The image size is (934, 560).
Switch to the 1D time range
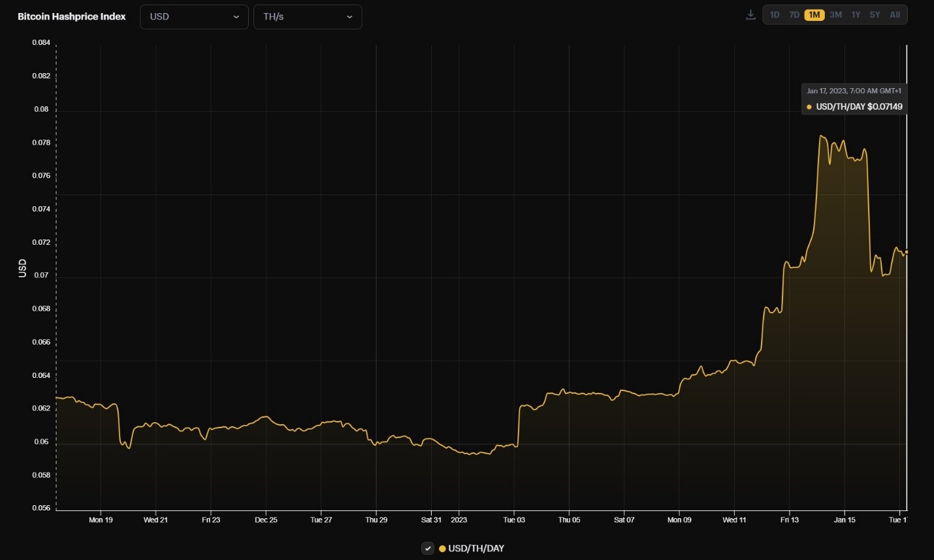point(775,14)
